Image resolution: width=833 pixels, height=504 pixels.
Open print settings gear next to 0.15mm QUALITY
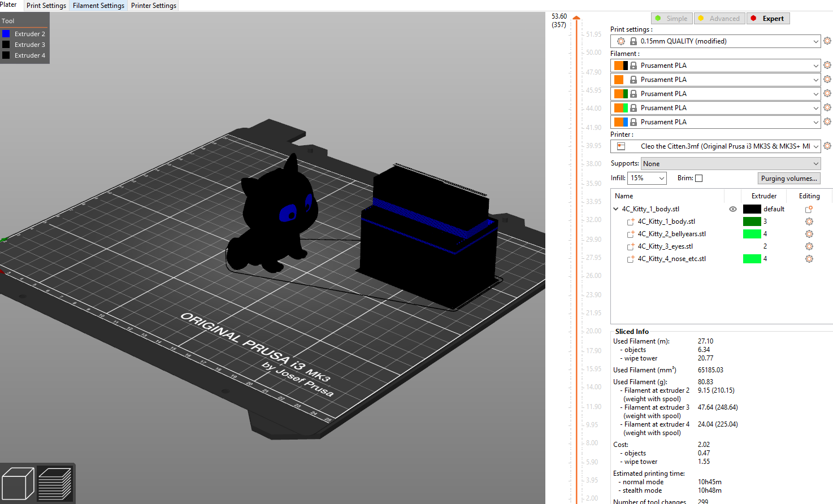(x=827, y=41)
